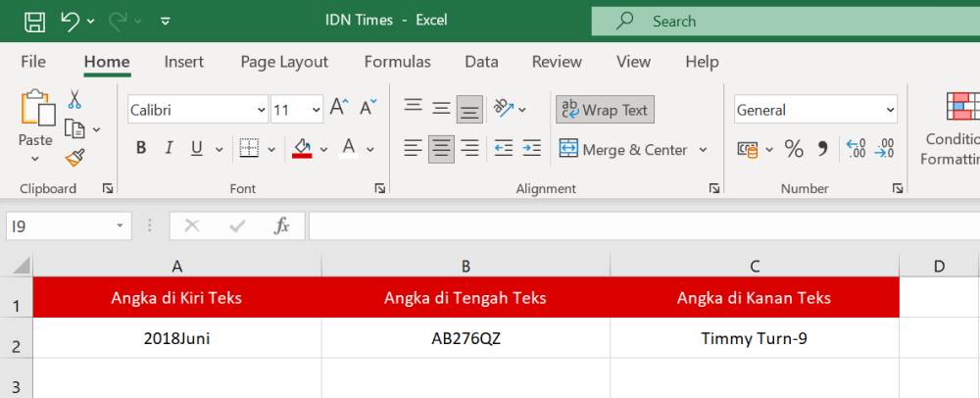Toggle Center horizontal alignment
Viewport: 980px width, 398px height.
pos(441,149)
